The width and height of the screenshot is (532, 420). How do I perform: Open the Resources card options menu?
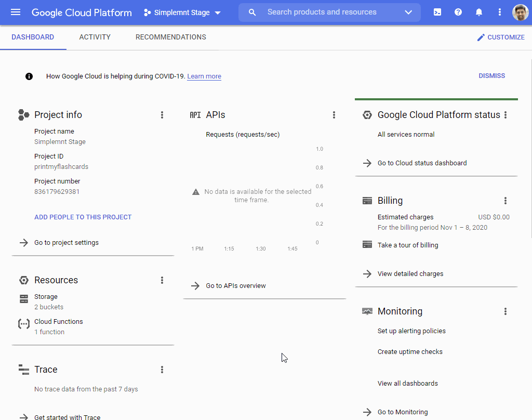point(162,280)
